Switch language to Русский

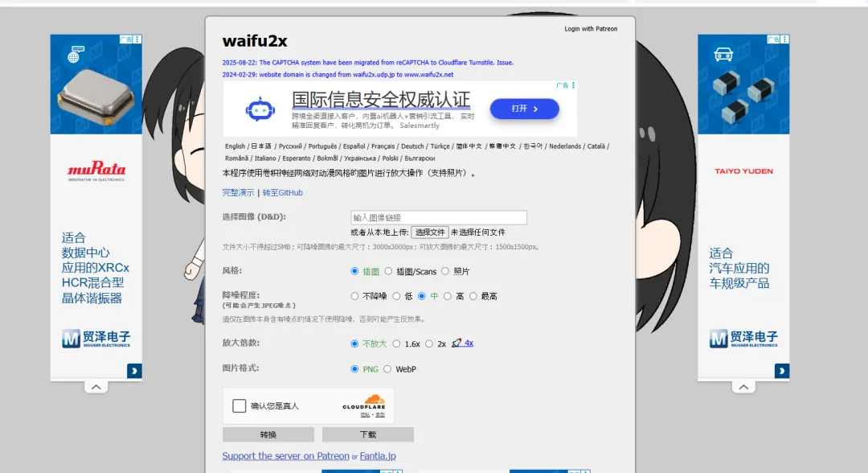[290, 146]
